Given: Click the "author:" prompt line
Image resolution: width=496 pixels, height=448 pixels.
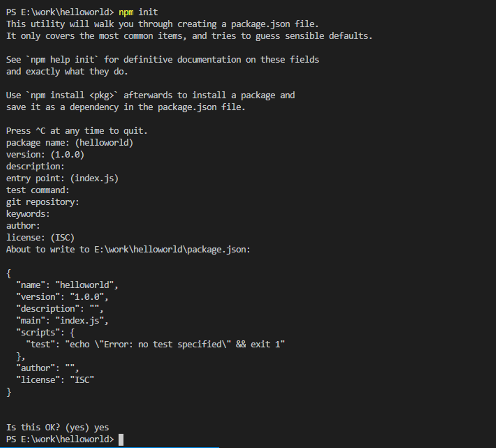Looking at the screenshot, I should [23, 226].
